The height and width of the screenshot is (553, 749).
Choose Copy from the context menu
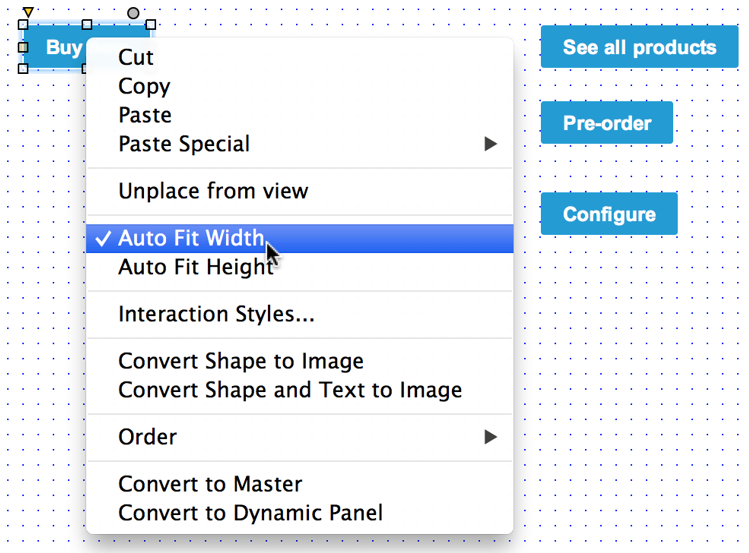[300, 86]
